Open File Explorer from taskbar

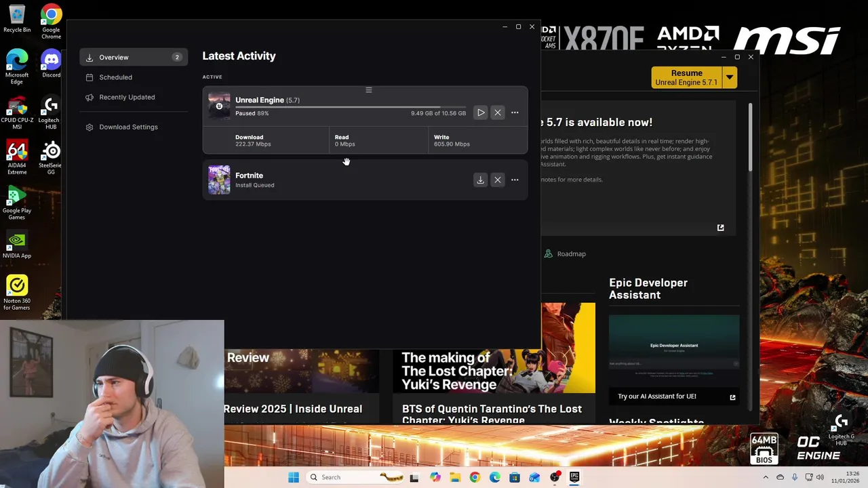pyautogui.click(x=454, y=477)
